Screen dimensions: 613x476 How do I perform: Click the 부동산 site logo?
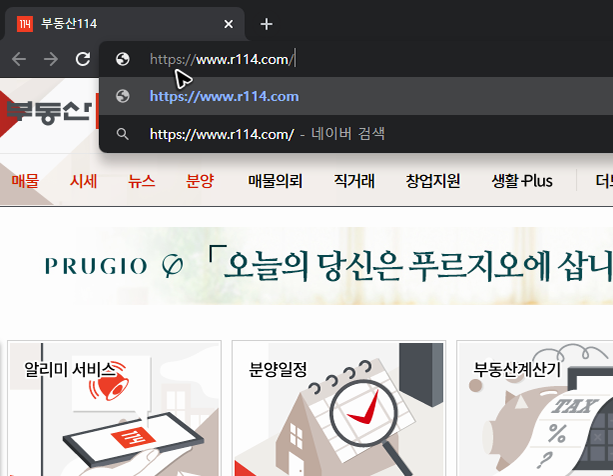pyautogui.click(x=49, y=111)
